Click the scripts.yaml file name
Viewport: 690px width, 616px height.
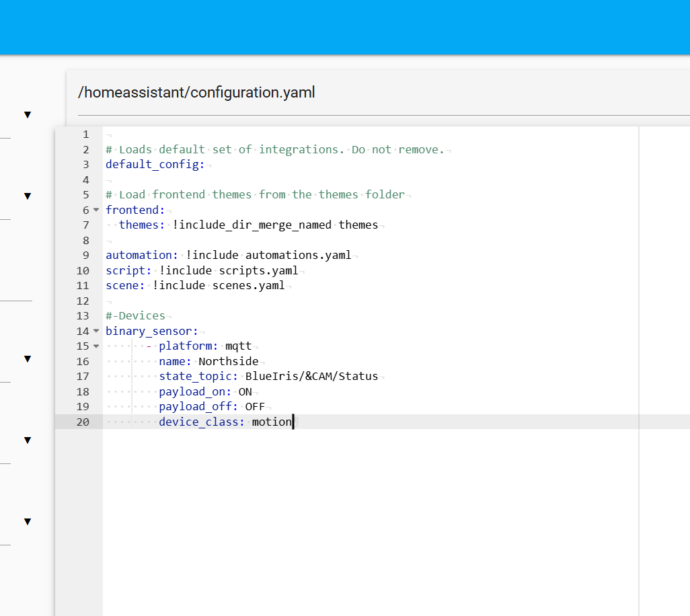[259, 270]
